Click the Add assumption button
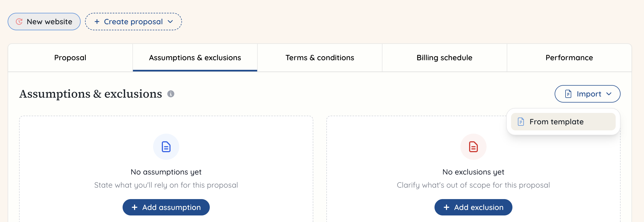The height and width of the screenshot is (222, 644). click(166, 207)
